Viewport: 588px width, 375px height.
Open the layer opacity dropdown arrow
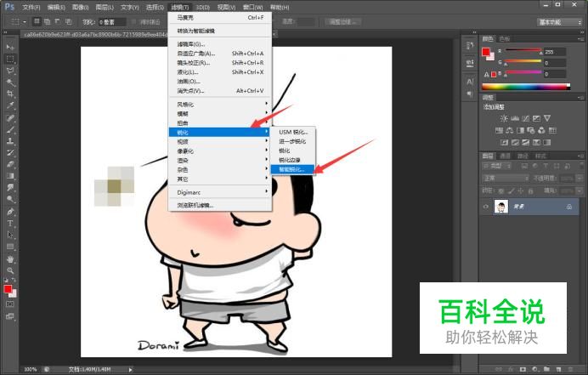[x=580, y=179]
